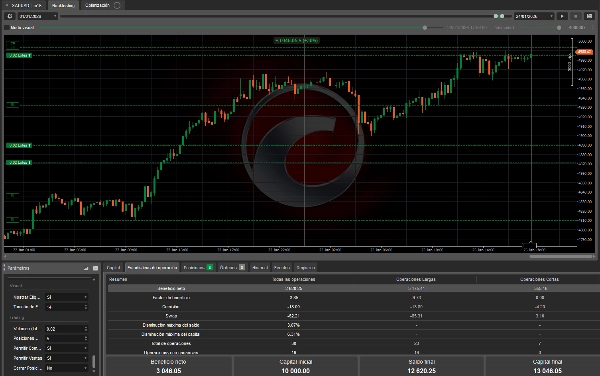This screenshot has height=376, width=600.
Task: Click the 'Factor de beneficio' row label
Action: pos(171,298)
